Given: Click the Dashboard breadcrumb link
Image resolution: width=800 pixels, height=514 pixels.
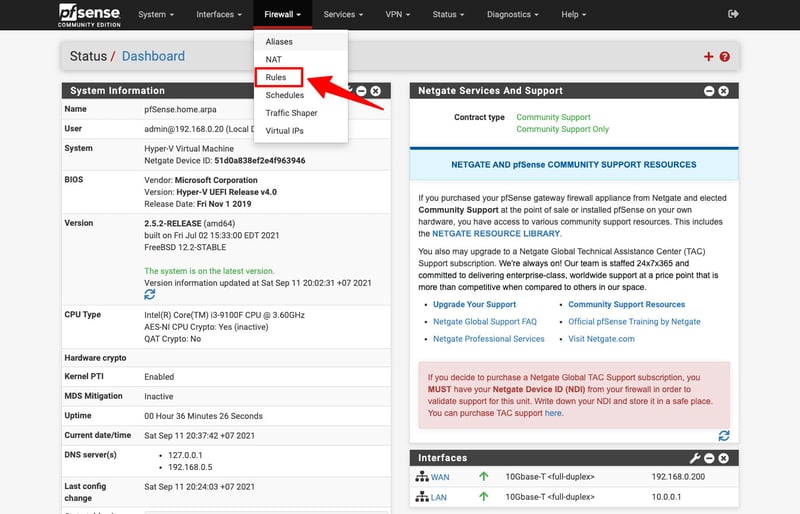Looking at the screenshot, I should 153,56.
